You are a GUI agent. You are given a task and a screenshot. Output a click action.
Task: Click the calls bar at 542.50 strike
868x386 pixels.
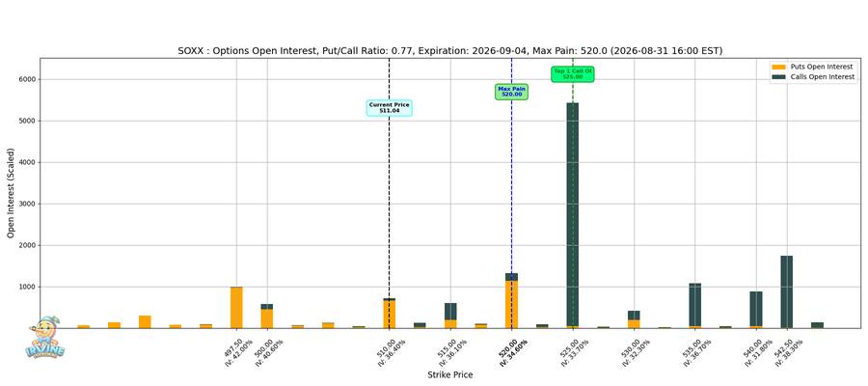pyautogui.click(x=787, y=291)
